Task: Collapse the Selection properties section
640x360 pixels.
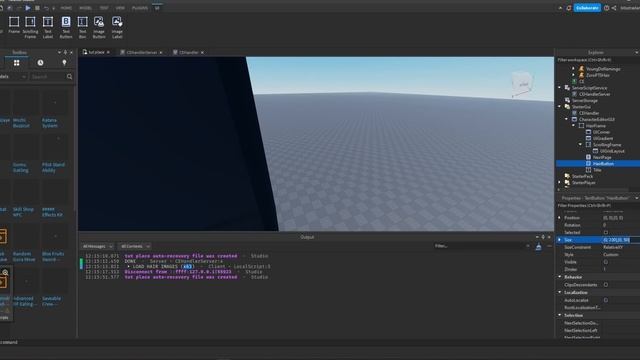Action: tap(560, 315)
